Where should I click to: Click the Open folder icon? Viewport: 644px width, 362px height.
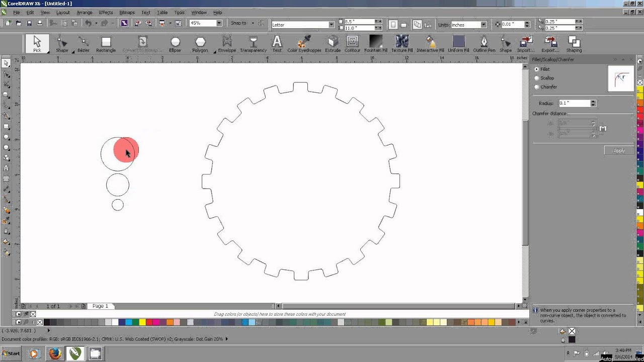click(x=19, y=23)
